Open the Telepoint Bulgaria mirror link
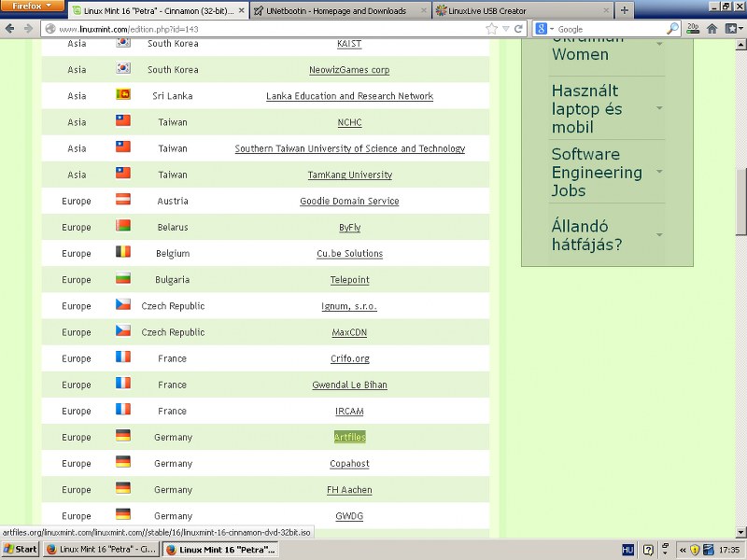747x560 pixels. point(349,280)
